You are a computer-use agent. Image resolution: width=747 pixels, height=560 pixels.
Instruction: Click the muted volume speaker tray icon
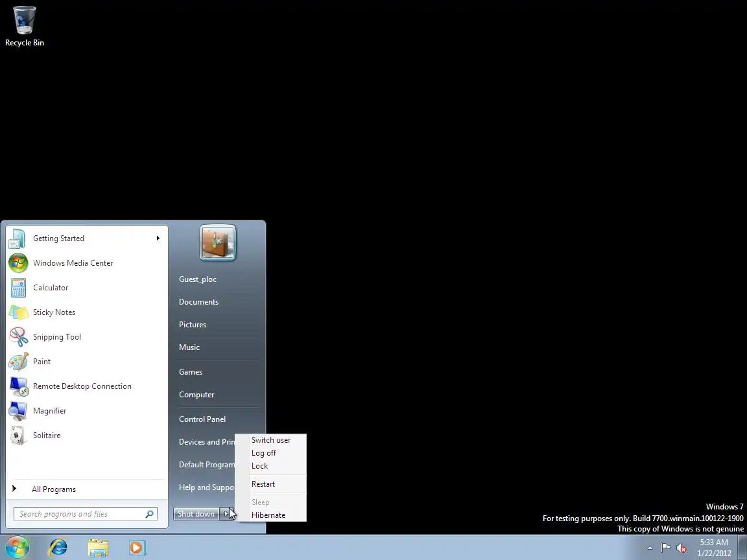click(x=682, y=548)
